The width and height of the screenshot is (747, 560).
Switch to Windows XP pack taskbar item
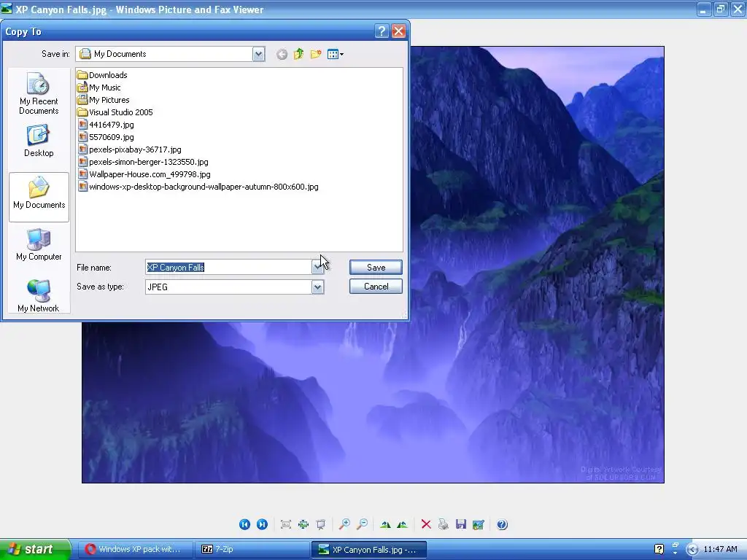point(135,549)
